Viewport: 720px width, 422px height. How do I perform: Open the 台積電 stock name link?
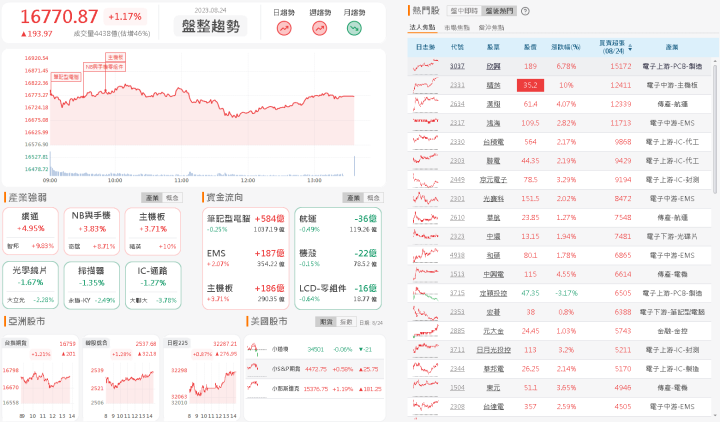point(493,142)
